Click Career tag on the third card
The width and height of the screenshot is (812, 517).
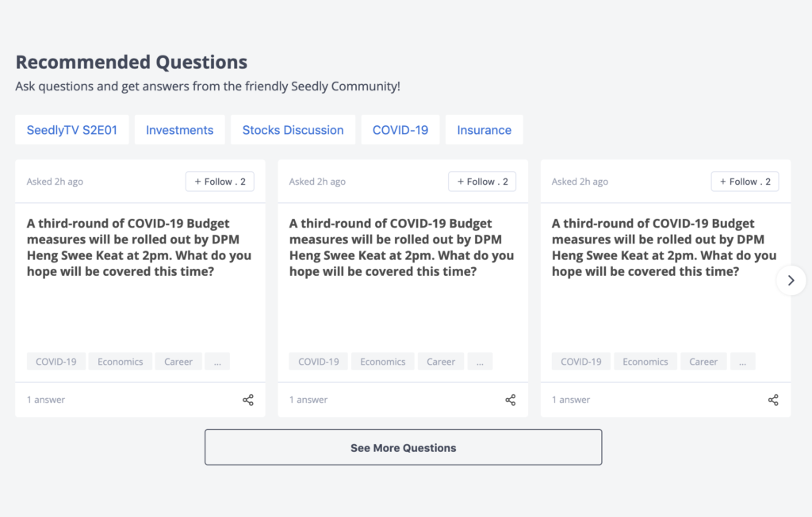point(703,362)
